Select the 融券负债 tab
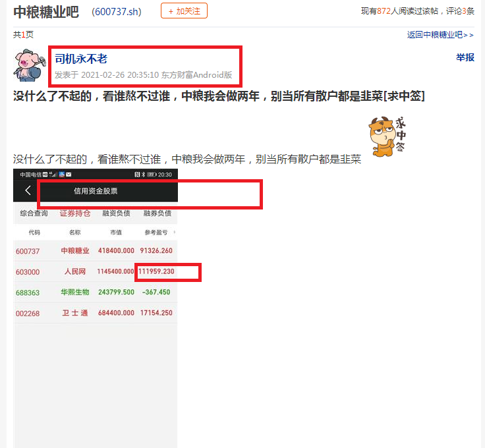The height and width of the screenshot is (448, 485). click(x=157, y=213)
